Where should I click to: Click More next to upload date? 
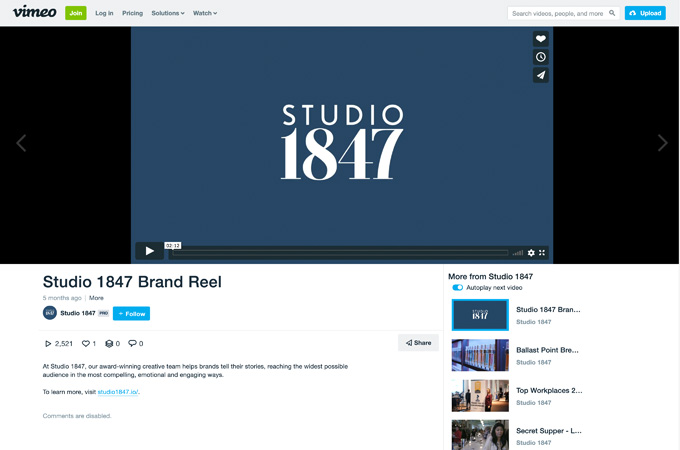click(x=96, y=298)
